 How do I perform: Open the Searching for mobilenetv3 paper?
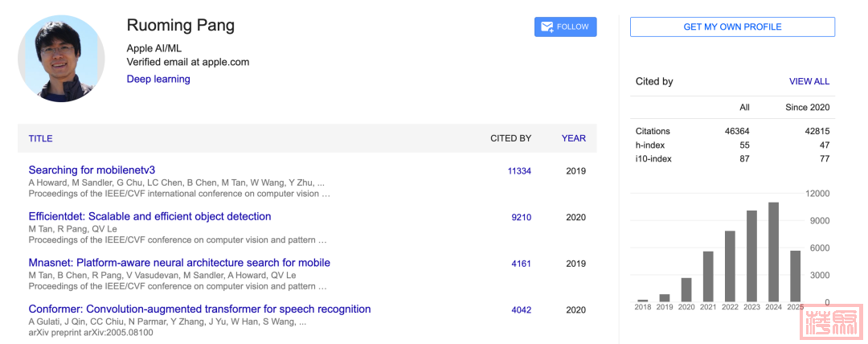[92, 170]
